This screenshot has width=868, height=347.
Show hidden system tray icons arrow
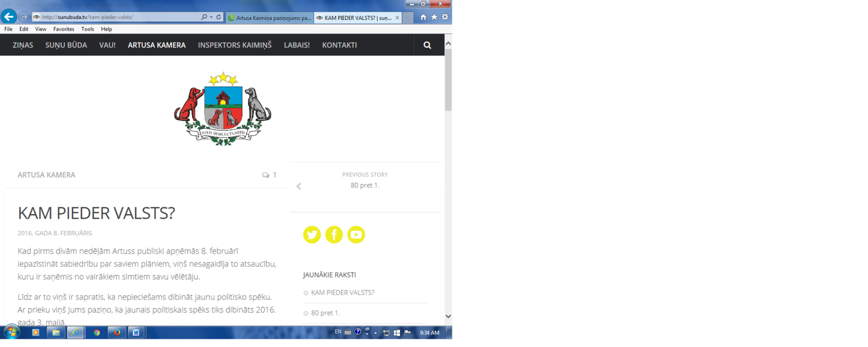point(375,333)
